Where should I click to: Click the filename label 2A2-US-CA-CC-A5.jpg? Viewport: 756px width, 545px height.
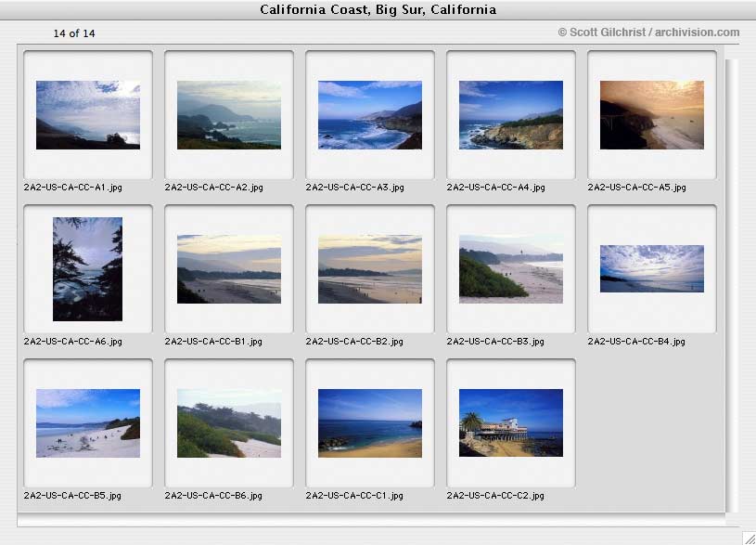[x=636, y=188]
